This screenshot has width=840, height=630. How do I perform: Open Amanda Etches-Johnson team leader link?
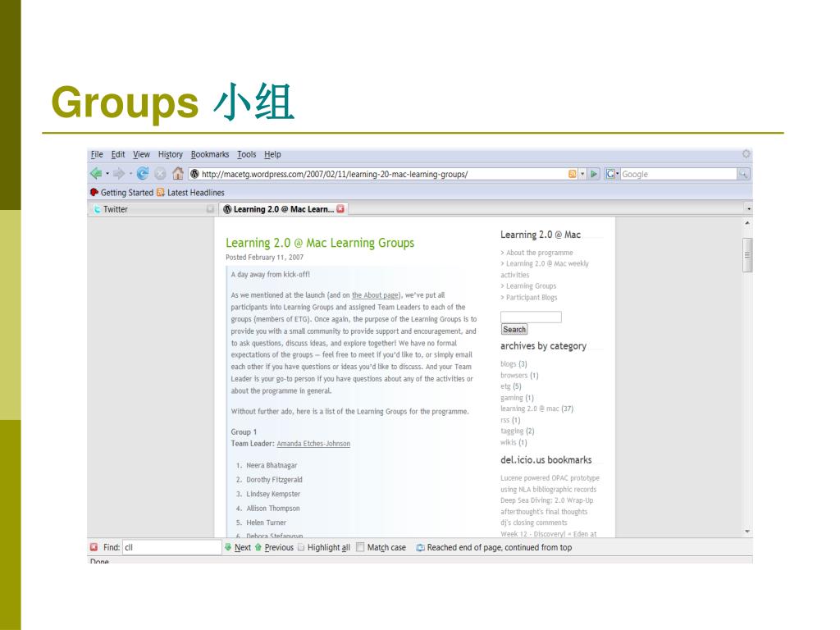(x=313, y=444)
